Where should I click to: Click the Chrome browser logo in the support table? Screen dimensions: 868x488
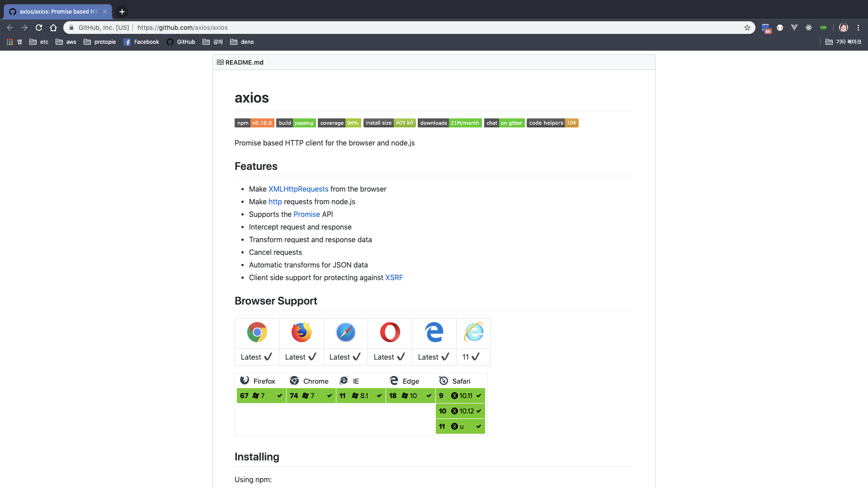pyautogui.click(x=257, y=332)
